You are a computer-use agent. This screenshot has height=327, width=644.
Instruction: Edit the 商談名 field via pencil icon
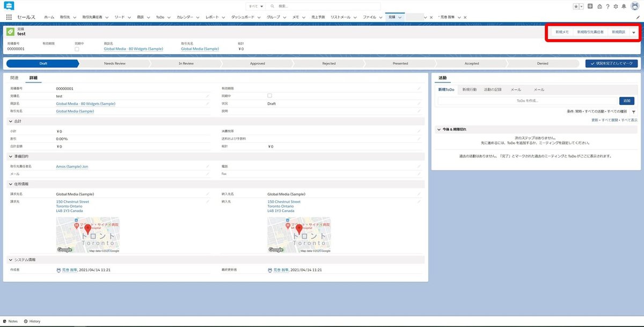pos(208,103)
